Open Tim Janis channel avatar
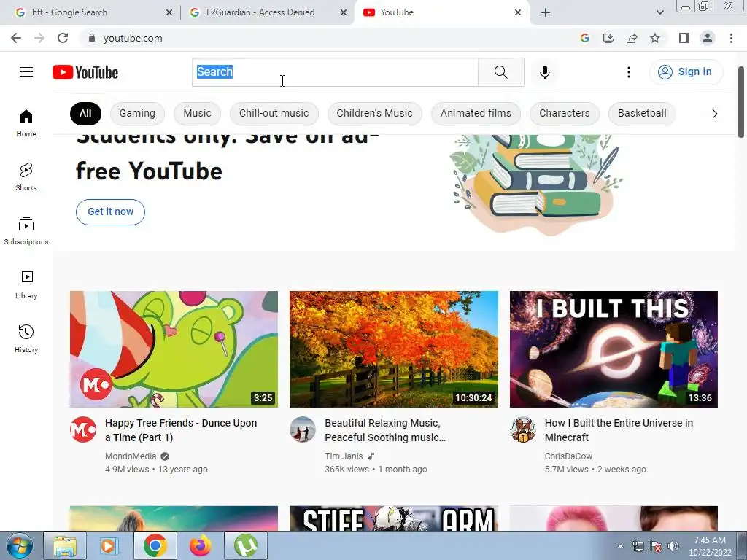Image resolution: width=747 pixels, height=560 pixels. pyautogui.click(x=303, y=429)
